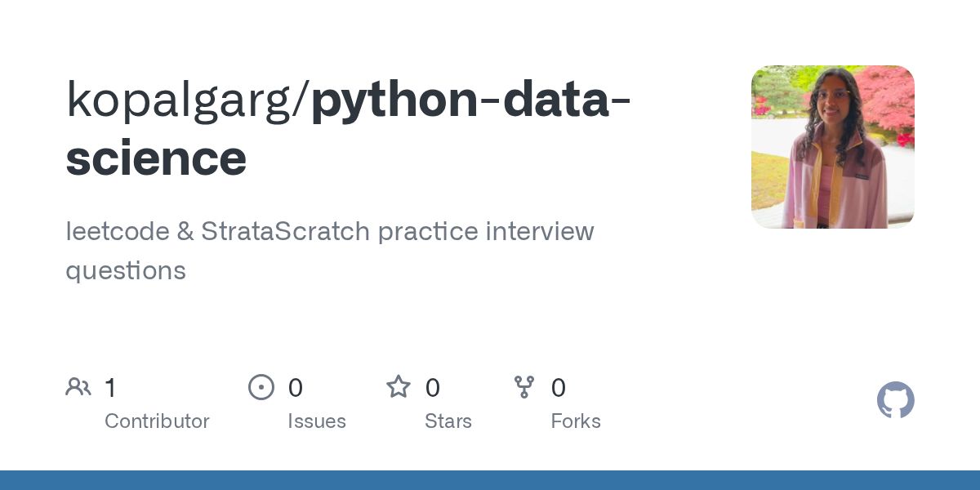Click the Stars star icon

tap(399, 387)
